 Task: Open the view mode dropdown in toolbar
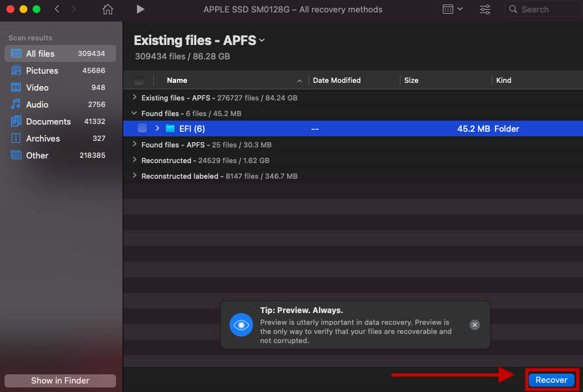pos(453,9)
